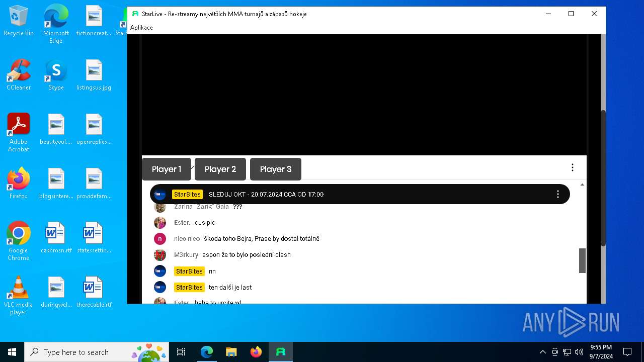This screenshot has width=644, height=362.
Task: Click the chat scrollbar thumb
Action: tap(582, 260)
